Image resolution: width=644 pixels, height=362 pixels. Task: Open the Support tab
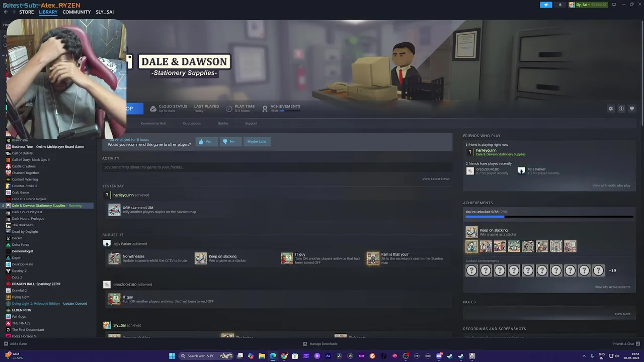pyautogui.click(x=251, y=123)
